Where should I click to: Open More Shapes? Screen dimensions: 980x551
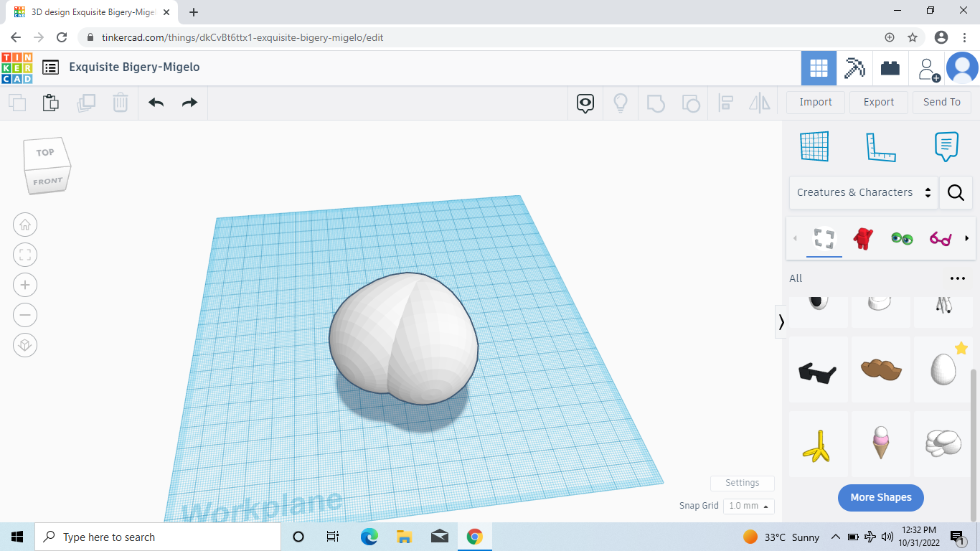click(x=880, y=497)
